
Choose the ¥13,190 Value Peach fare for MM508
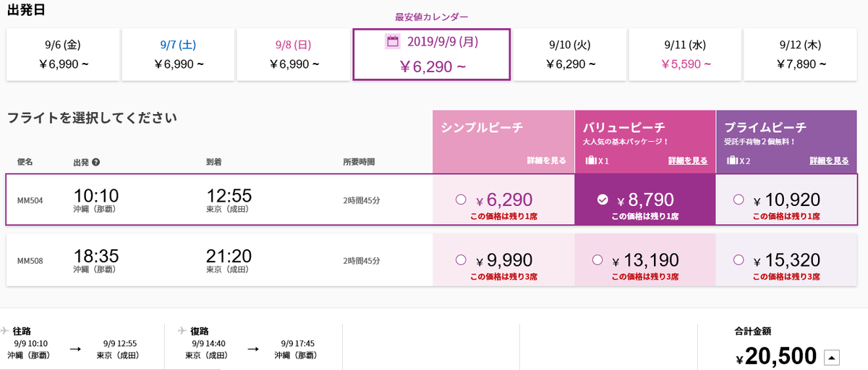pyautogui.click(x=597, y=259)
